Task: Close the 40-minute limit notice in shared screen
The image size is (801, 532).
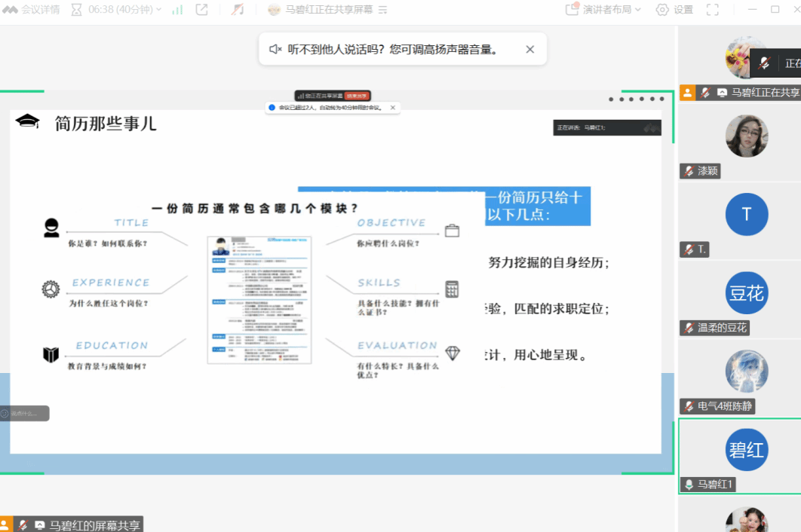Action: tap(392, 108)
